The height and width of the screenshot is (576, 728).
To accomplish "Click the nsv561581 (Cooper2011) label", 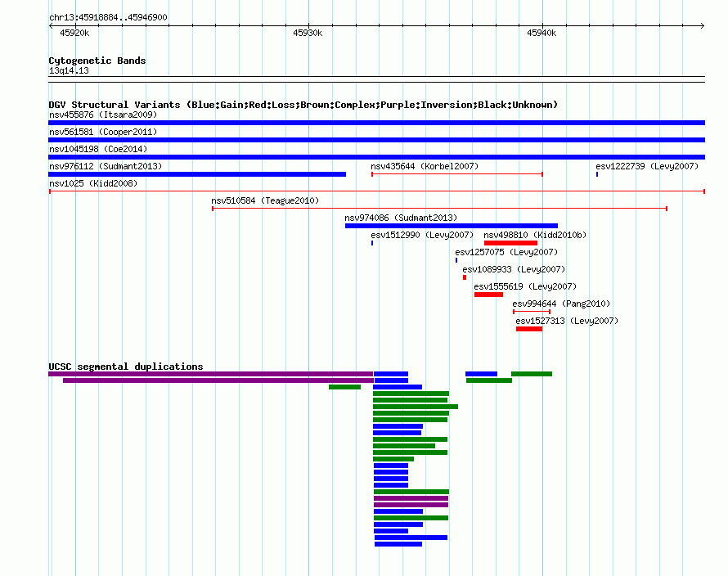I will (103, 132).
